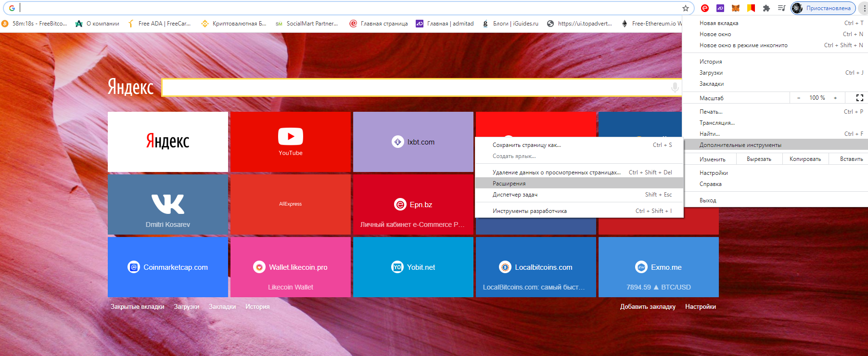868x356 pixels.
Task: Click 'Вырезать' in the edit row
Action: 759,159
